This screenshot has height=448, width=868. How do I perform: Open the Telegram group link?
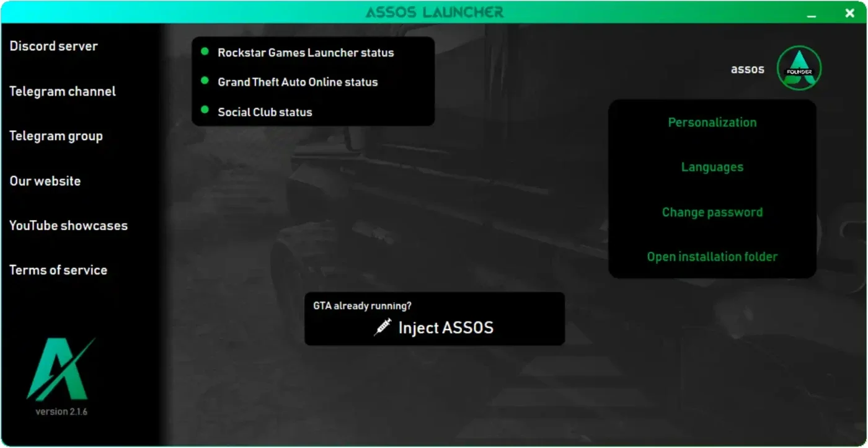pyautogui.click(x=56, y=136)
